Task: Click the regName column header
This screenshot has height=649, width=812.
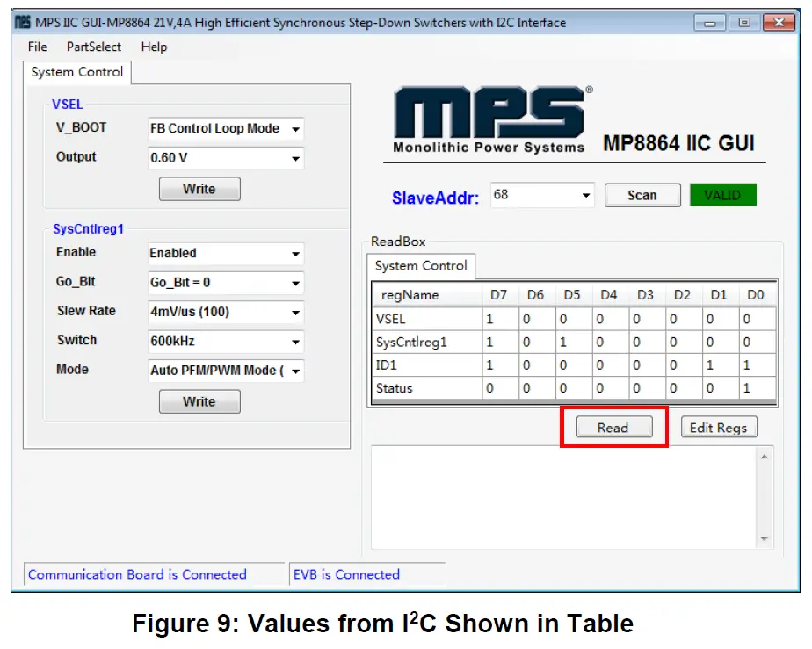Action: point(428,295)
